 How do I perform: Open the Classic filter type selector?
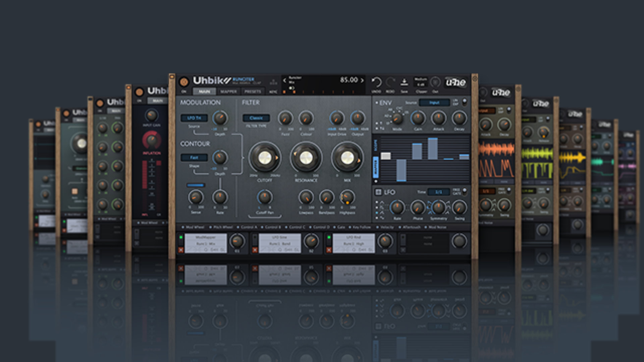click(x=256, y=118)
